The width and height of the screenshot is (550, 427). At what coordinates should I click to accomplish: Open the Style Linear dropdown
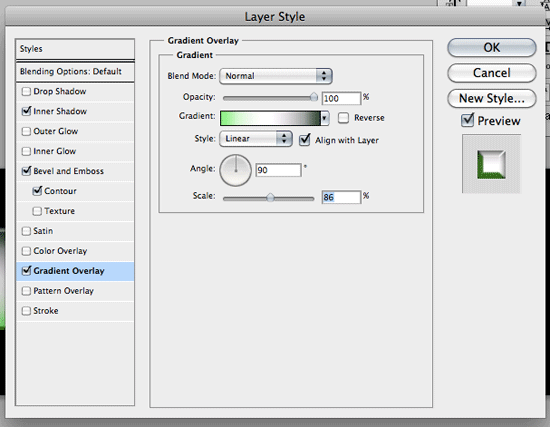click(256, 139)
